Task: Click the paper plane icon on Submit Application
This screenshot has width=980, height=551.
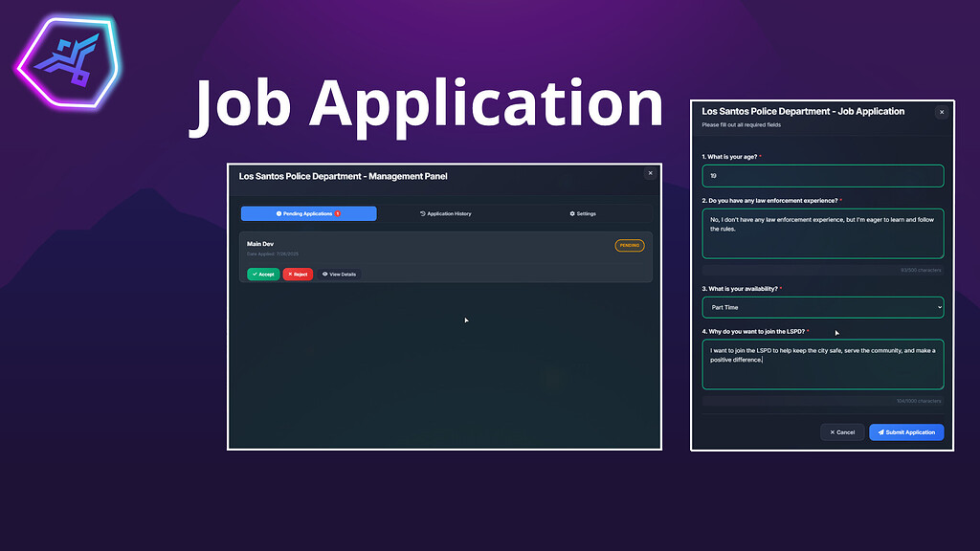Action: (x=881, y=432)
